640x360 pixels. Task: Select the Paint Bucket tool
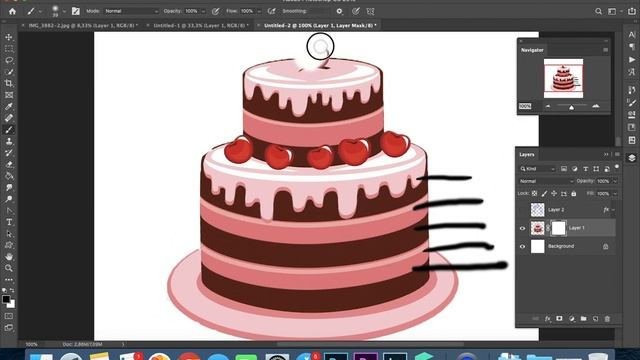click(x=9, y=176)
